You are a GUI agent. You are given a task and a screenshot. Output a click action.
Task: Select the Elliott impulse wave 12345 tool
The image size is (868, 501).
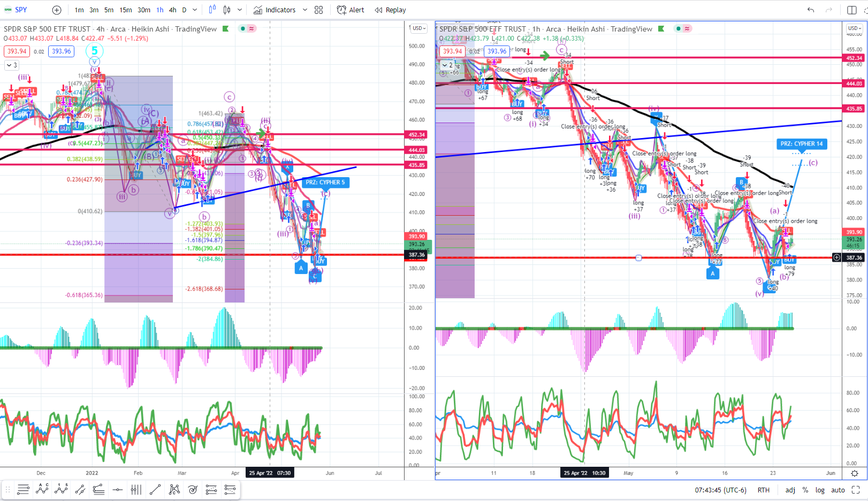pos(62,489)
